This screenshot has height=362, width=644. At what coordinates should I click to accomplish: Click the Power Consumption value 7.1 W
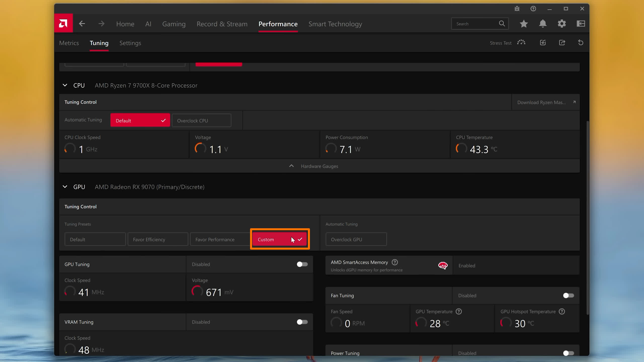(350, 149)
